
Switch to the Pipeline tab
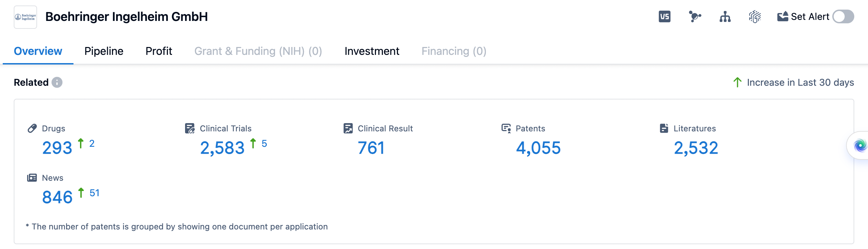click(104, 51)
